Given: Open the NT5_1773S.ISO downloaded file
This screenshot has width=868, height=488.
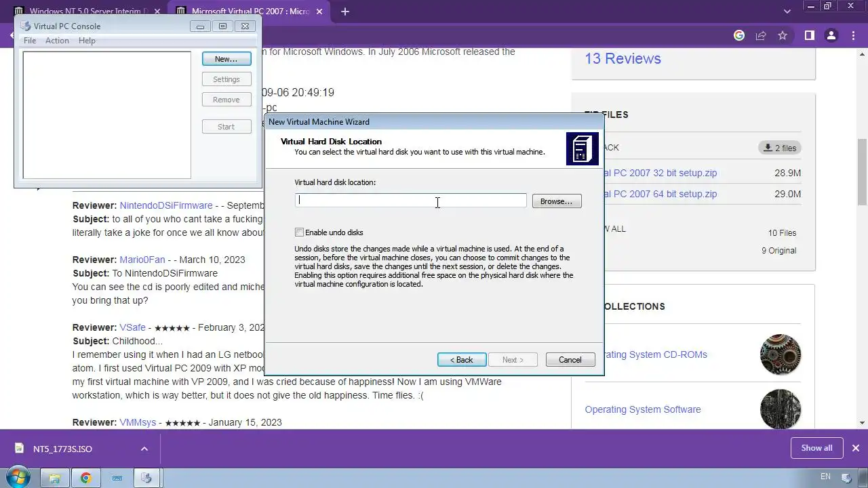Looking at the screenshot, I should coord(62,449).
